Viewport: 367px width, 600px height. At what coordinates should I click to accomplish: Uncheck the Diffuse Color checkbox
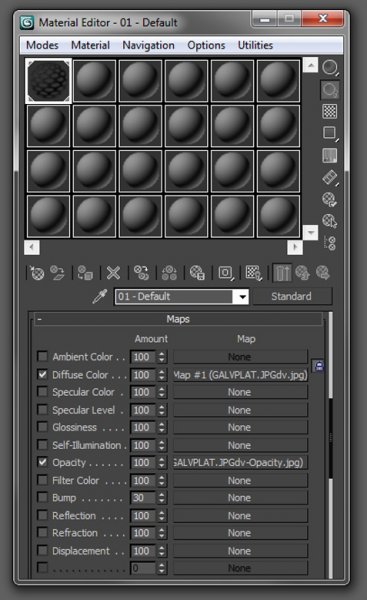pyautogui.click(x=42, y=374)
